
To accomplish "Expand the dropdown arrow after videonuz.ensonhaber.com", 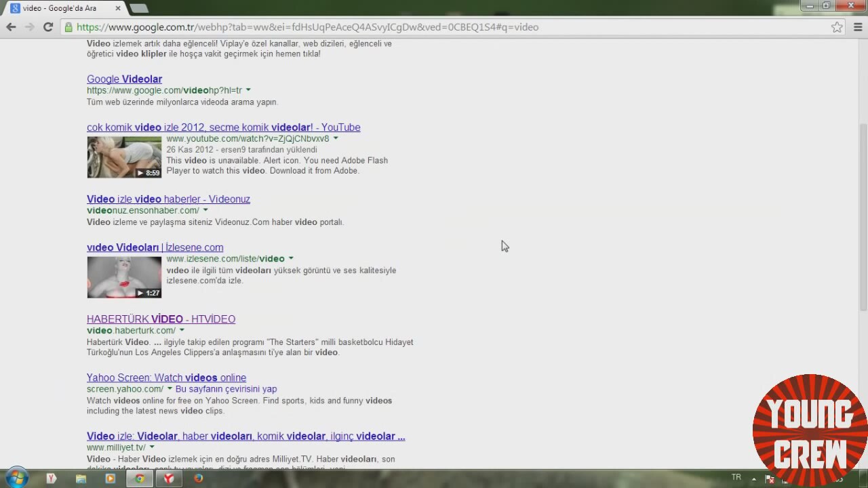I will [x=205, y=210].
